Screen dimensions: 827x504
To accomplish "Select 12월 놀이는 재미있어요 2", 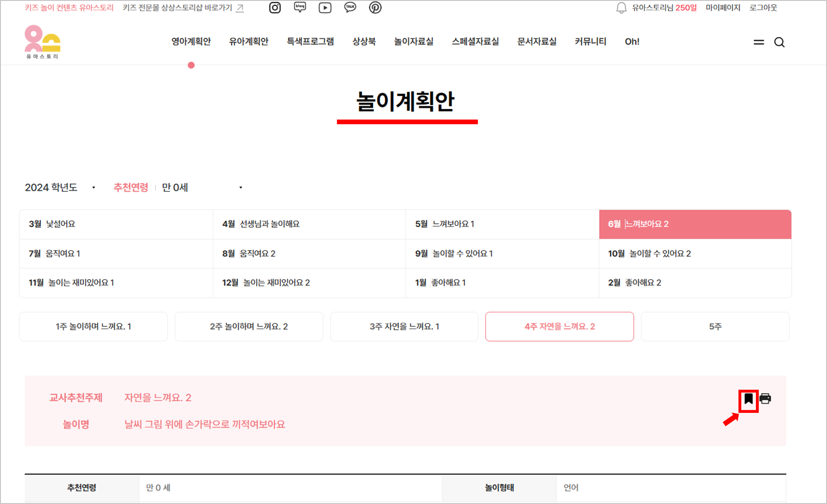I will (310, 283).
